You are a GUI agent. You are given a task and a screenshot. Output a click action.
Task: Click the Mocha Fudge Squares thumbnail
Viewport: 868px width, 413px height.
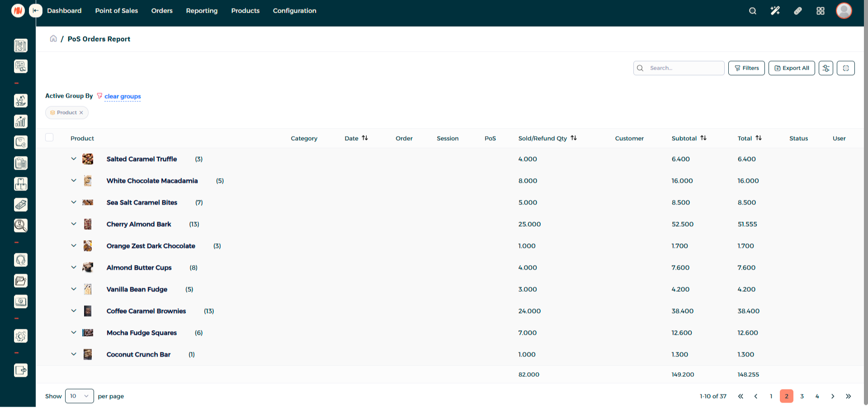88,332
